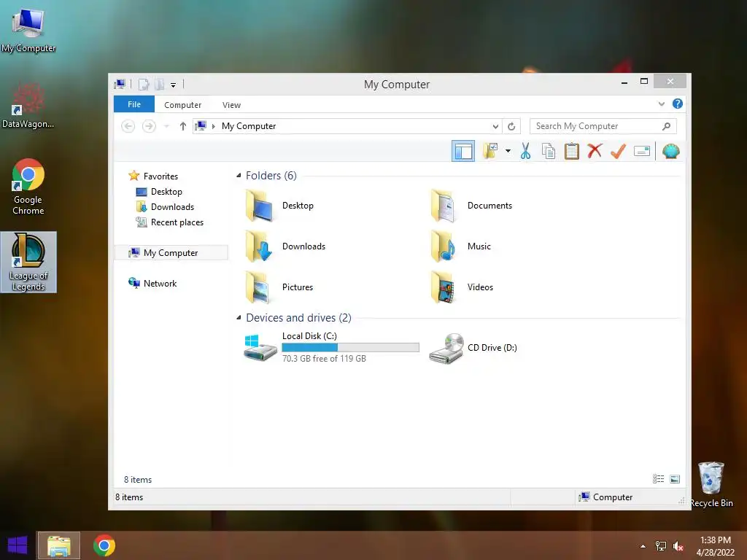
Task: Click the Rename icon in toolbar
Action: click(x=642, y=152)
